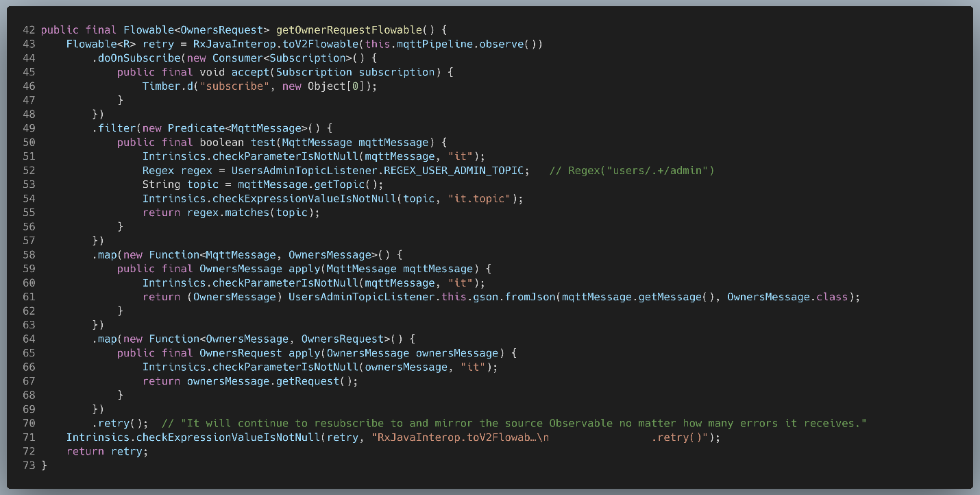980x495 pixels.
Task: Click line number 42 in the gutter
Action: (x=29, y=30)
